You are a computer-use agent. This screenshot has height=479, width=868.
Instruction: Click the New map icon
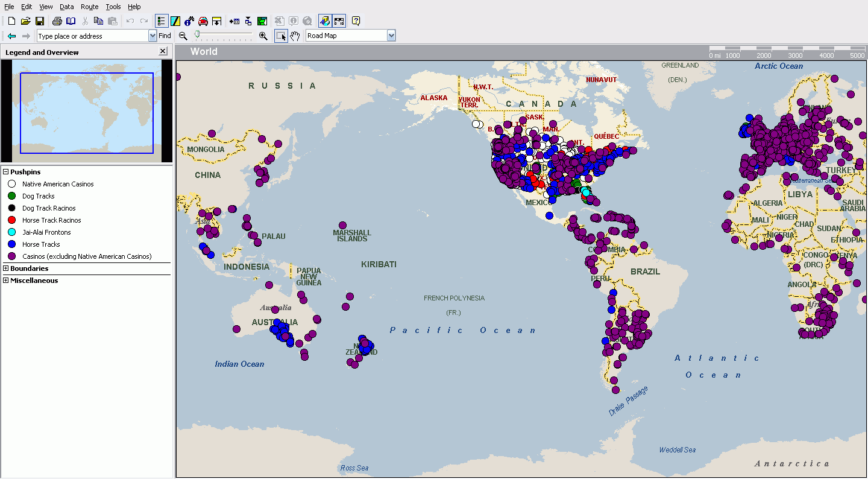coord(11,21)
